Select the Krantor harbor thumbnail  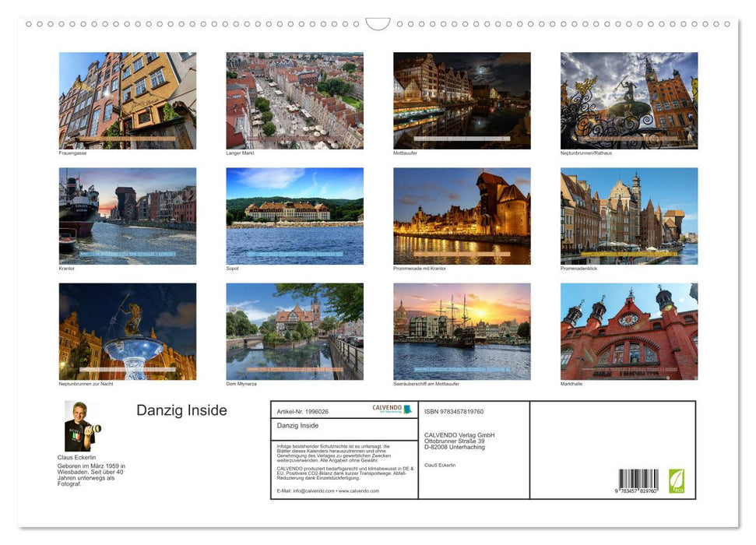pyautogui.click(x=127, y=215)
